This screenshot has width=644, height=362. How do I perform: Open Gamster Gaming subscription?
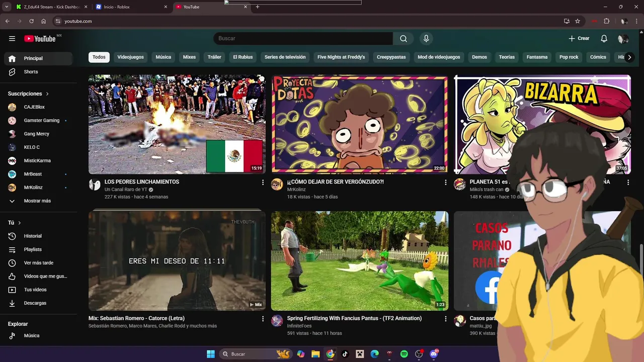pos(39,121)
